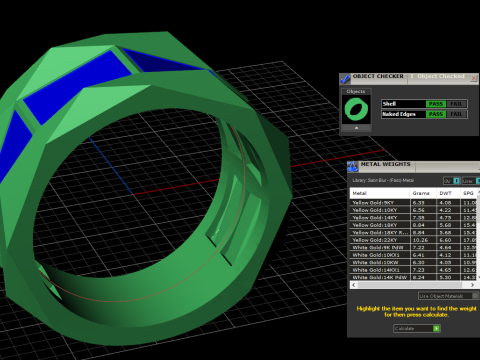Click the '1 Object Checked' status text
The height and width of the screenshot is (360, 480).
click(x=437, y=76)
